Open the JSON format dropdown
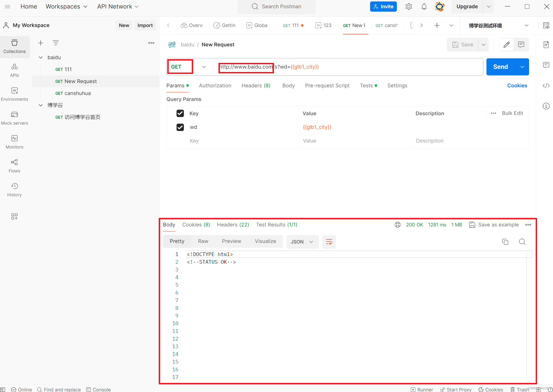Viewport: 553px width, 392px height. click(x=302, y=242)
